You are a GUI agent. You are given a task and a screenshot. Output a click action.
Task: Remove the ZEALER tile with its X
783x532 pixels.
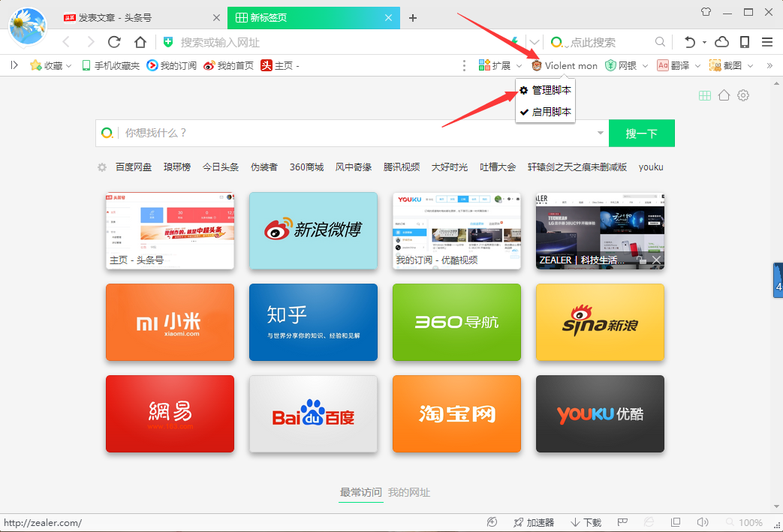(656, 260)
